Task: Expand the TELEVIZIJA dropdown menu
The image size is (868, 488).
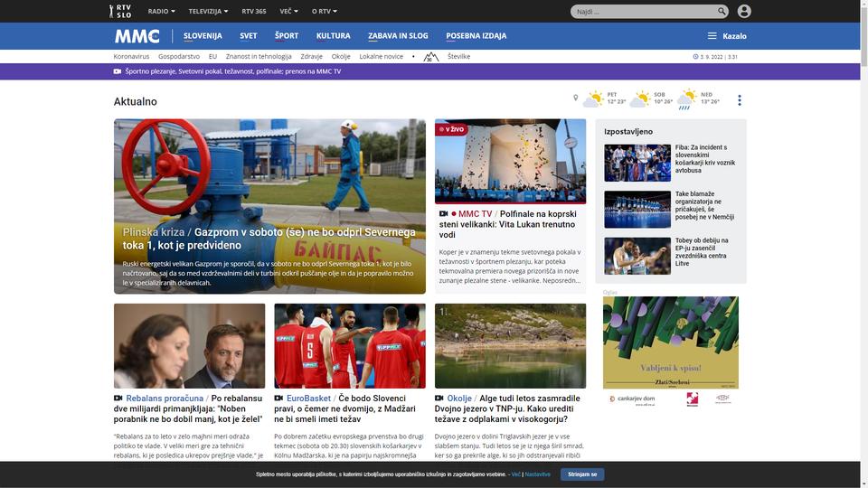Action: [x=208, y=11]
